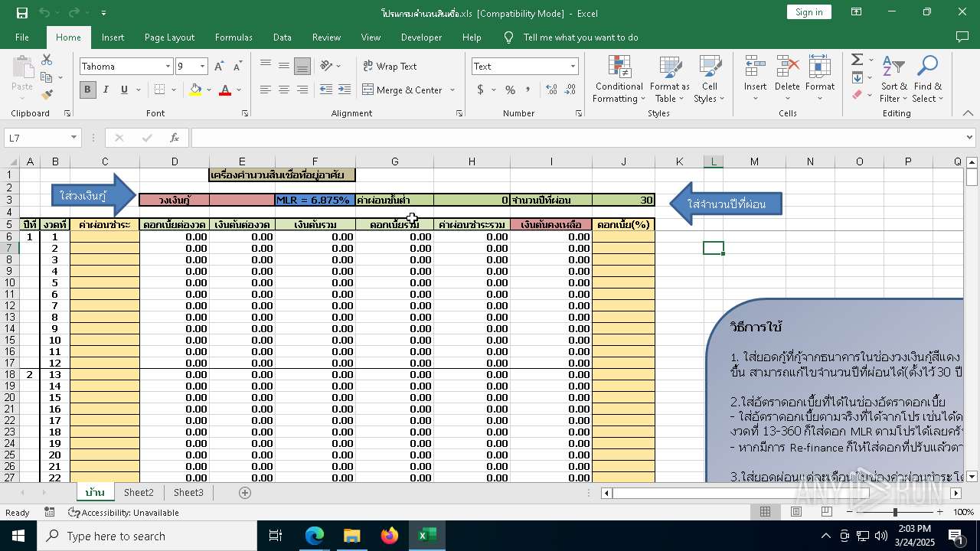980x551 pixels.
Task: Open the font color red swatch
Action: [224, 90]
